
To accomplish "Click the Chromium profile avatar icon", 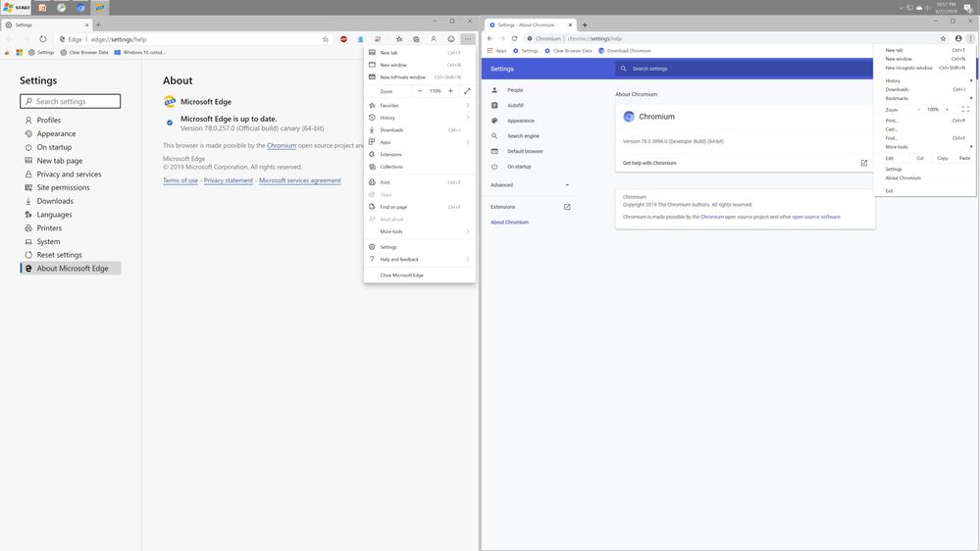I will (958, 38).
